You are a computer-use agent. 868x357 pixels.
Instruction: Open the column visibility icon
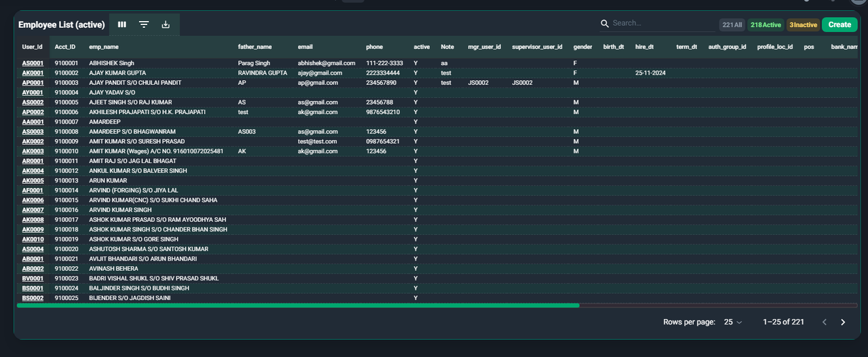pos(122,24)
